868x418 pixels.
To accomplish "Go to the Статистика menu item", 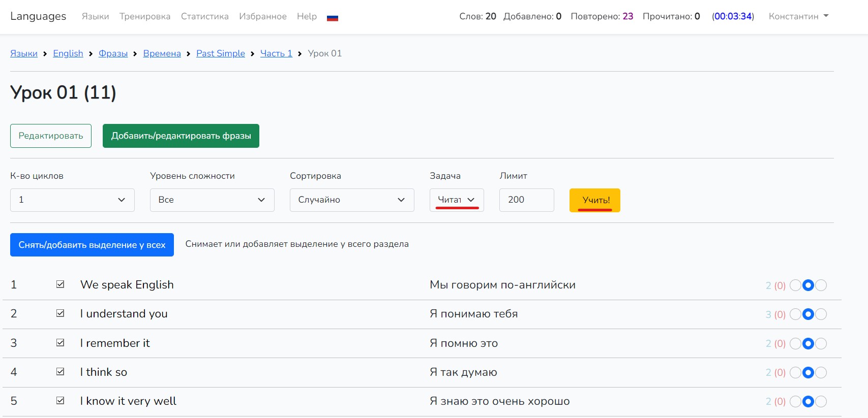I will click(x=204, y=16).
